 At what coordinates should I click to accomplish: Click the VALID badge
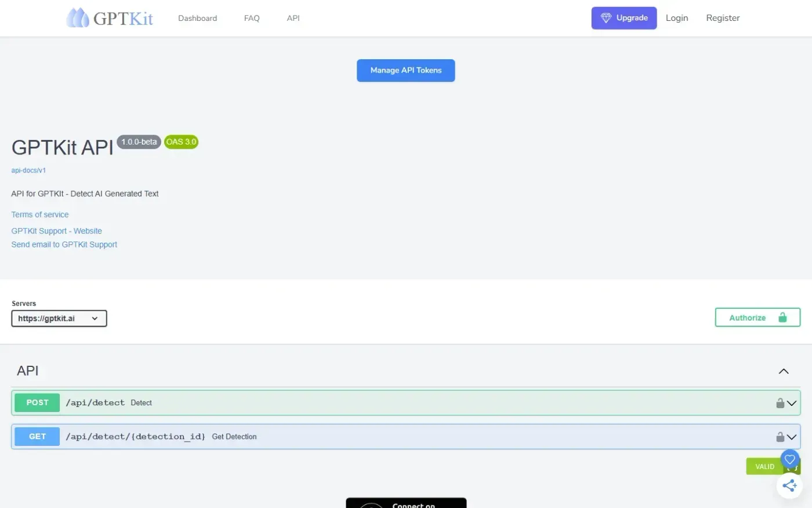tap(764, 466)
